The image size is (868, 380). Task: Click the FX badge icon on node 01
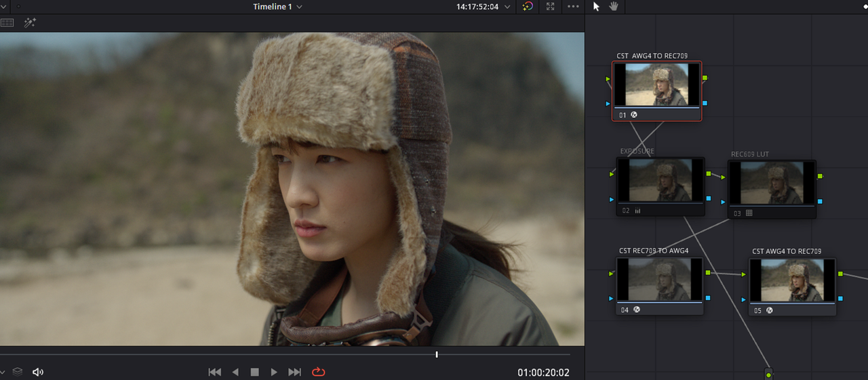pyautogui.click(x=635, y=115)
